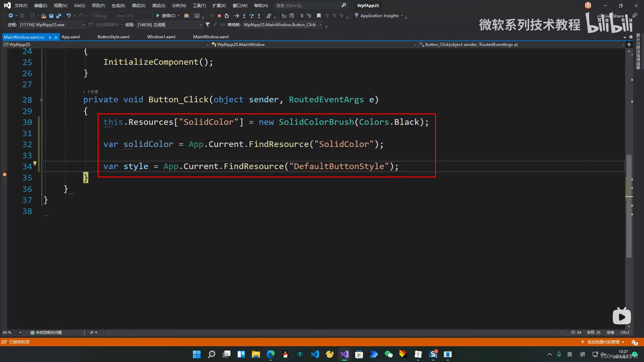644x362 pixels.
Task: Restart debugging with circular arrow icon
Action: pos(227,16)
